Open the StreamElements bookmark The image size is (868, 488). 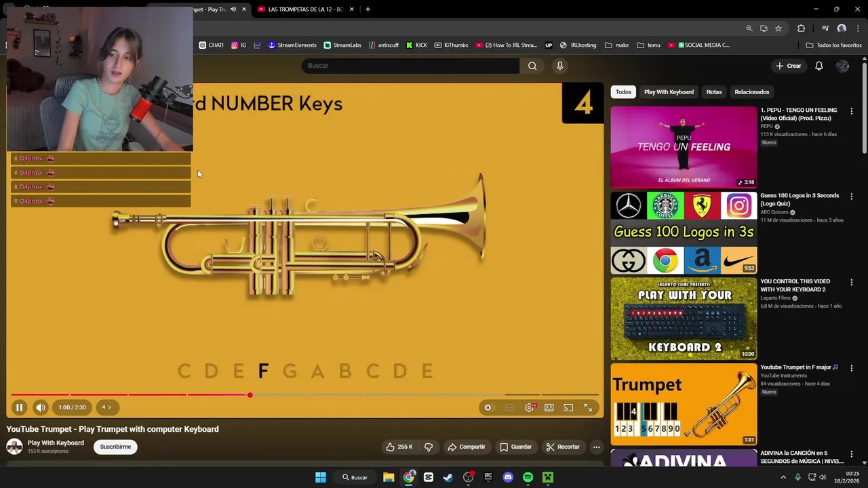pos(292,45)
